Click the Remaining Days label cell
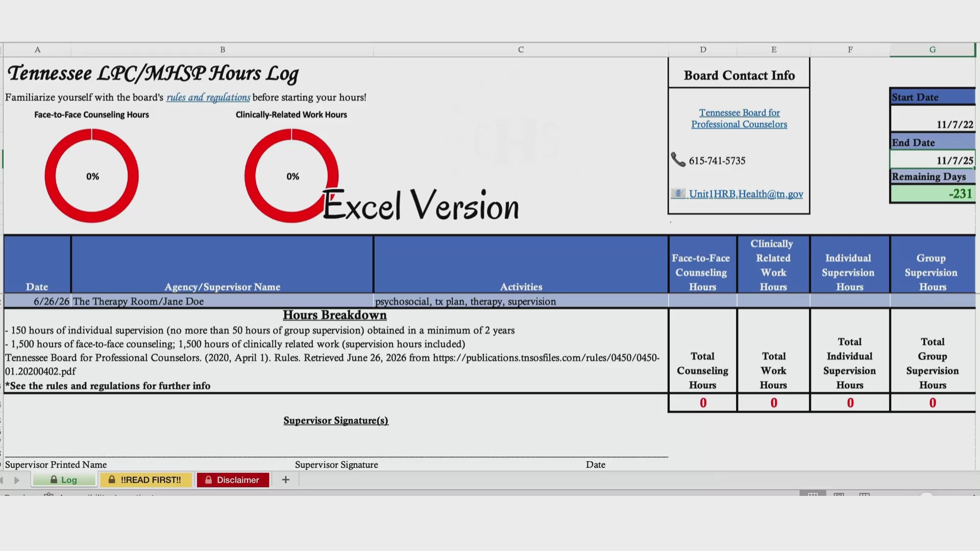980x551 pixels. click(933, 177)
